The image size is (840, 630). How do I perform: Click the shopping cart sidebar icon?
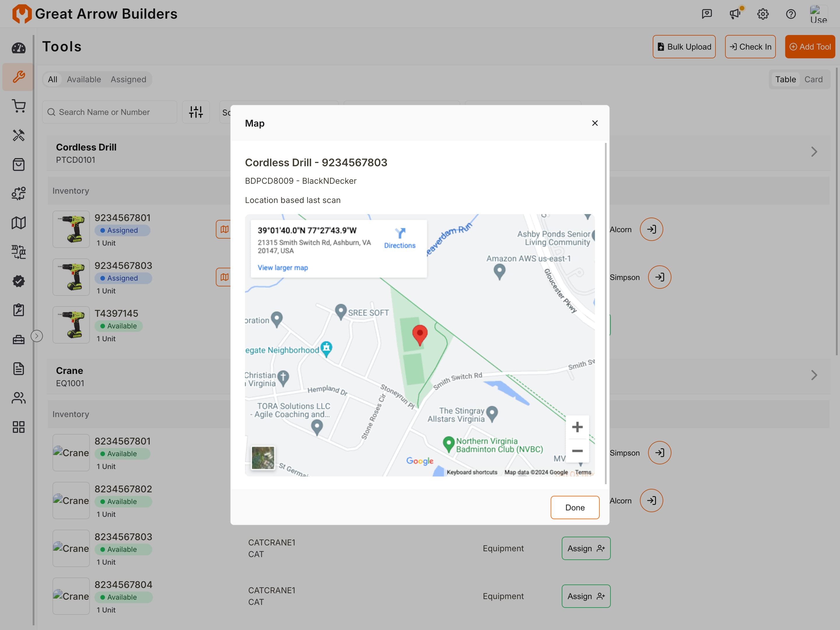[x=18, y=106]
